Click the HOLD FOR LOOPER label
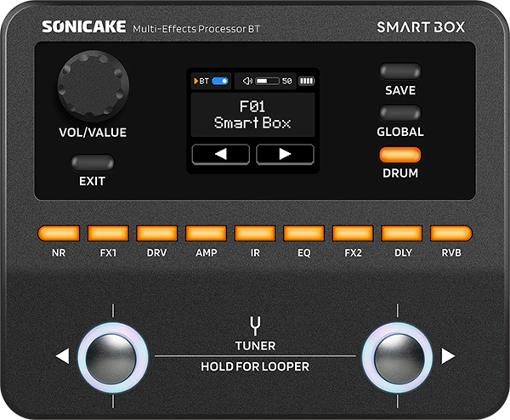This screenshot has width=510, height=420. tap(255, 366)
